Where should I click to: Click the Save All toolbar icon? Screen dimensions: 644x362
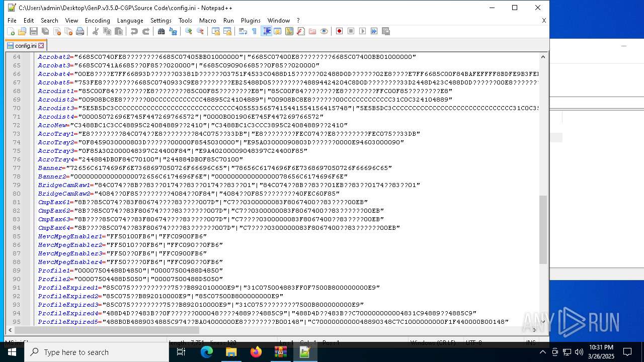tap(45, 31)
